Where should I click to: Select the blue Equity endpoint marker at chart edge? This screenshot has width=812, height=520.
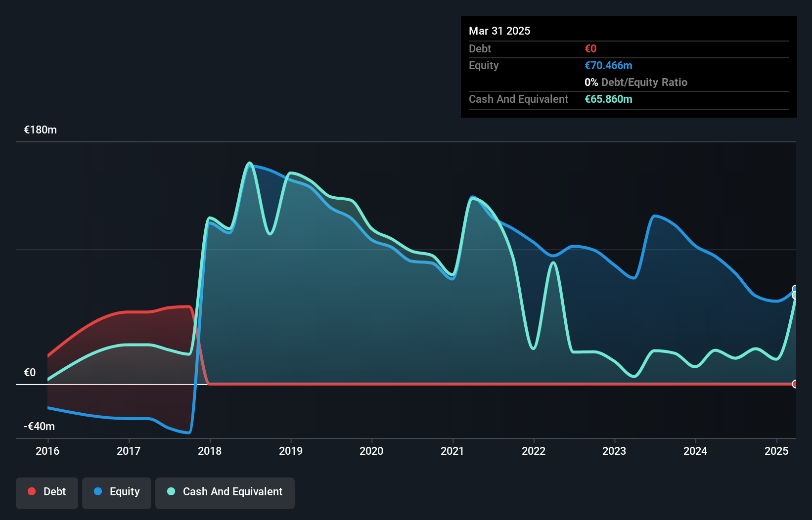tap(795, 289)
